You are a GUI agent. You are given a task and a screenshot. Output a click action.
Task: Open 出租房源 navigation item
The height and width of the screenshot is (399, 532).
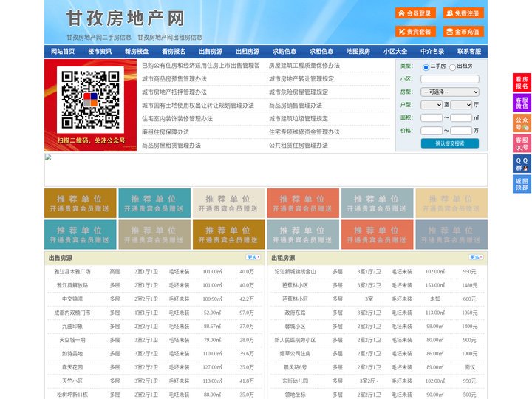pyautogui.click(x=248, y=52)
